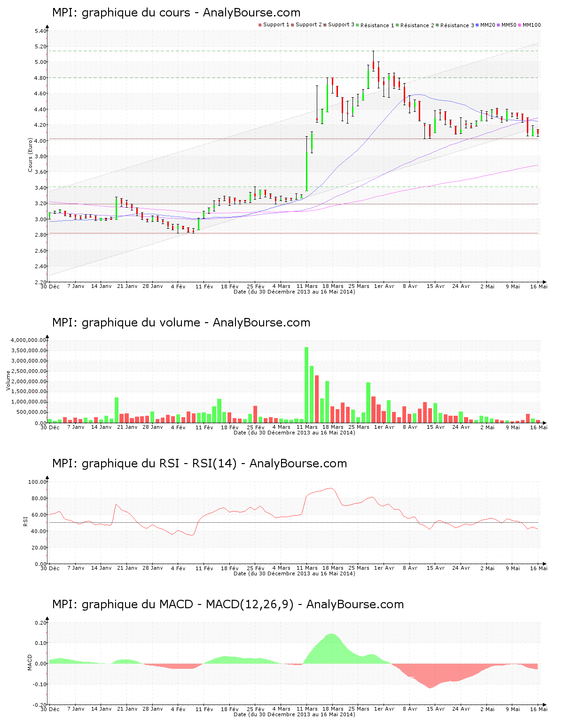Screen dimensions: 564x728
Task: Click the 5.00 price axis value
Action: coord(40,62)
